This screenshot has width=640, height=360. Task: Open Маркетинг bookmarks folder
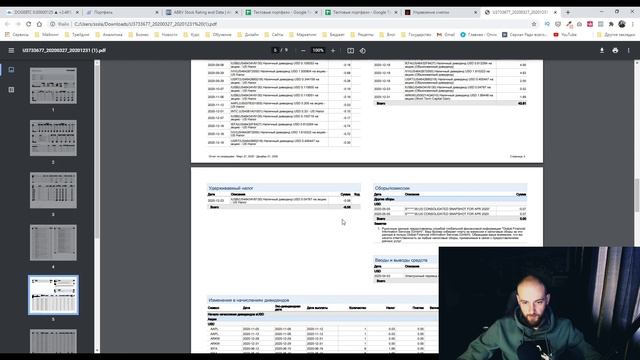click(302, 35)
